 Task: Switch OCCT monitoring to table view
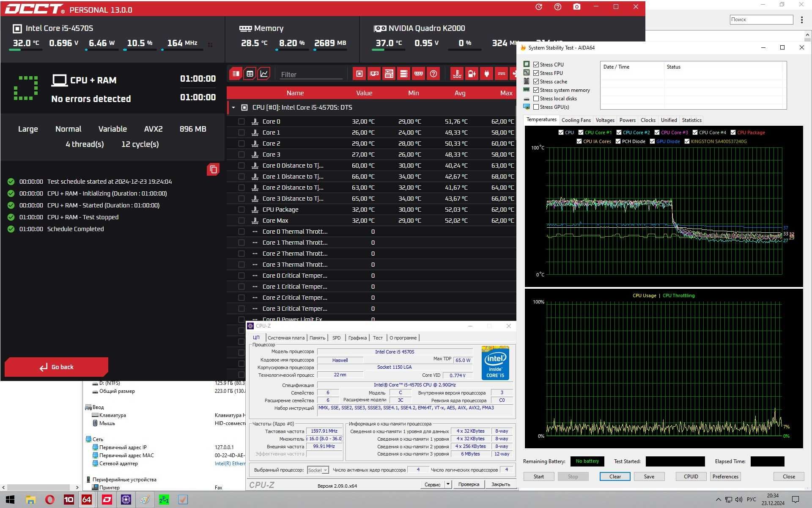point(250,74)
